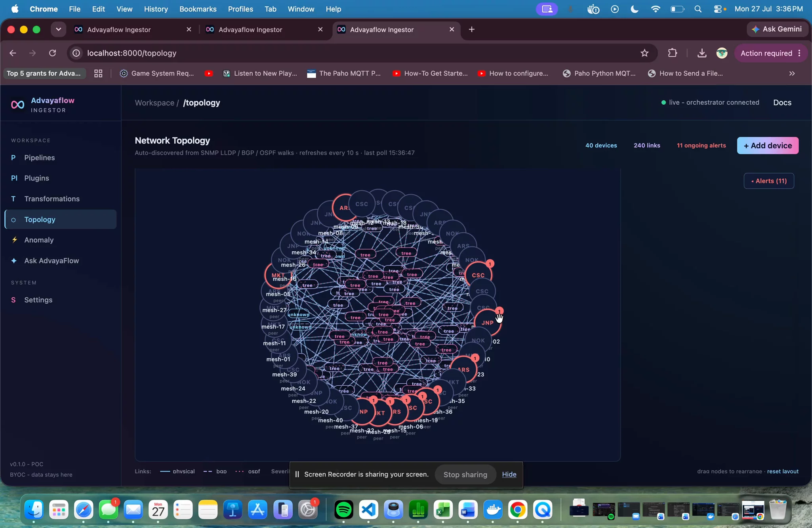
Task: Hide the screen sharing banner
Action: point(509,474)
